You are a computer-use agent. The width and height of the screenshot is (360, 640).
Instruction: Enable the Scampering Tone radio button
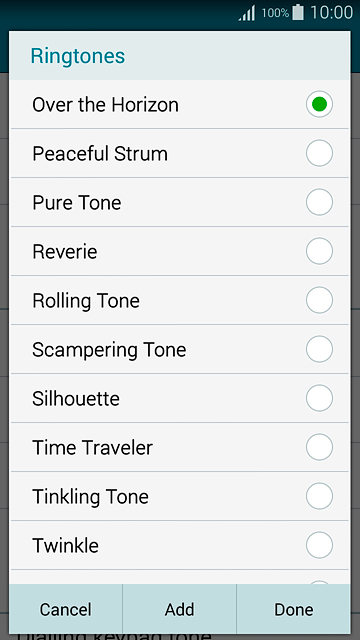click(319, 349)
